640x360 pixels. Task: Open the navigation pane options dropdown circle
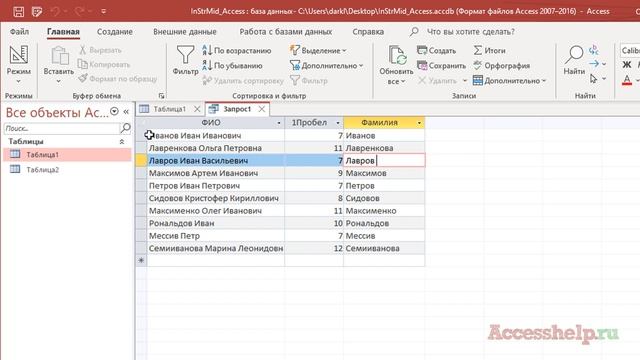coord(114,111)
